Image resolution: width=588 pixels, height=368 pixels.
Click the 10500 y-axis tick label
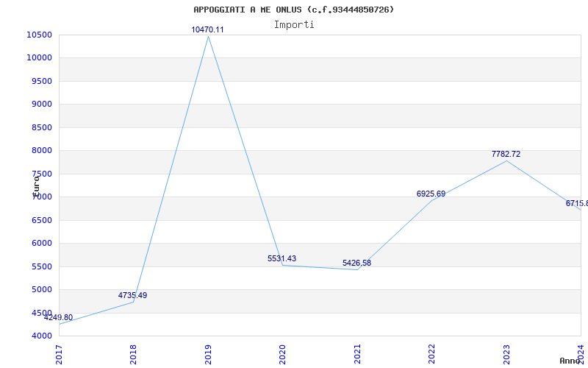[39, 35]
